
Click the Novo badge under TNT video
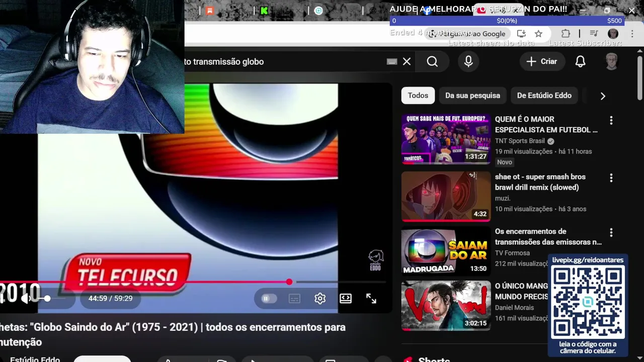point(505,162)
